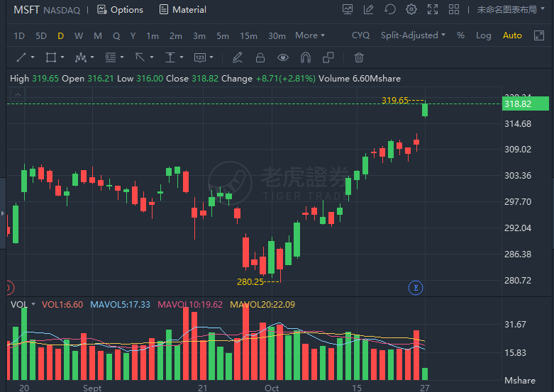
Task: Click the copy drawings overlapping-squares icon
Action: (328, 57)
